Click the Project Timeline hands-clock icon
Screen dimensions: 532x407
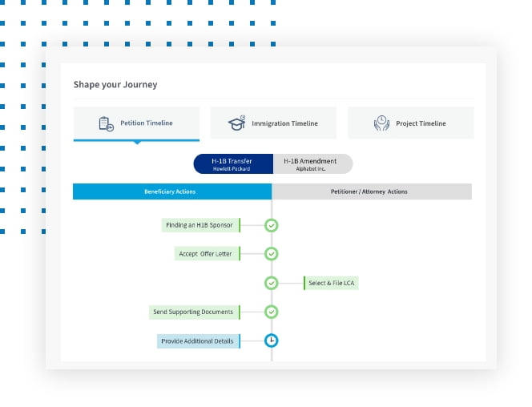381,123
